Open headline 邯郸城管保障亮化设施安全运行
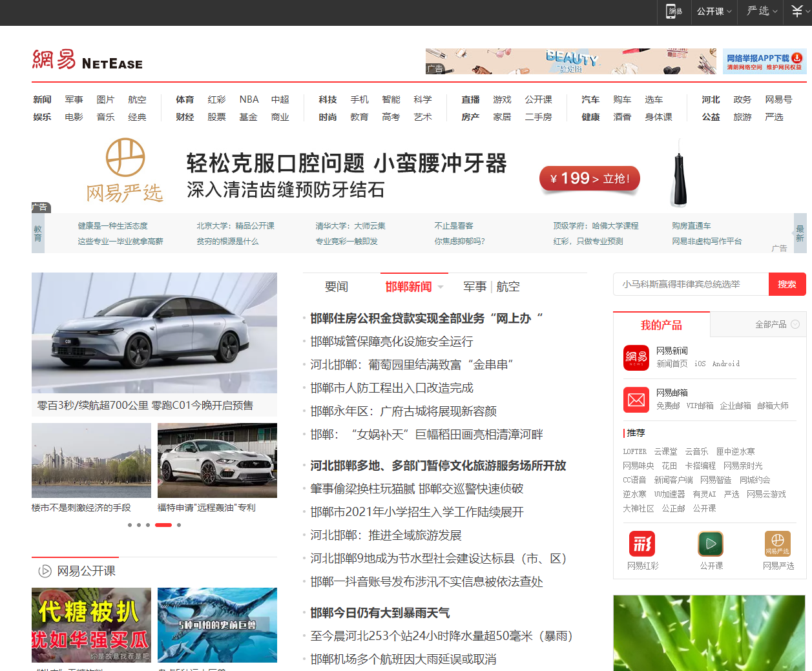This screenshot has width=812, height=671. (391, 342)
